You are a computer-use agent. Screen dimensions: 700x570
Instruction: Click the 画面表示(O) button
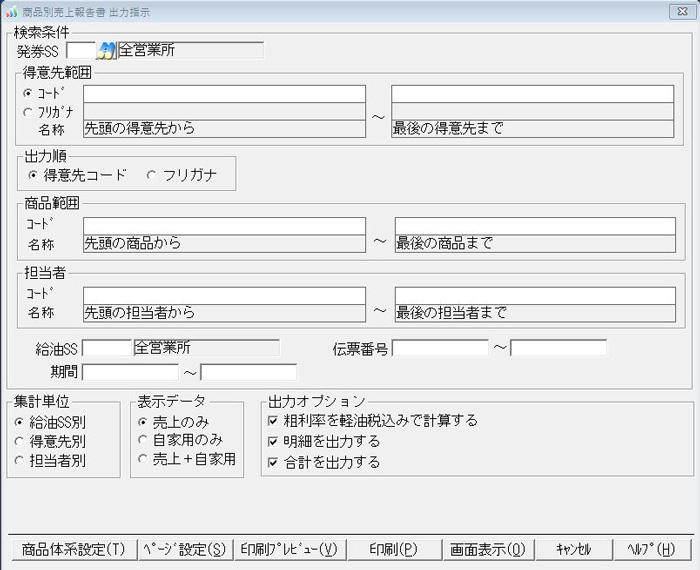point(487,549)
